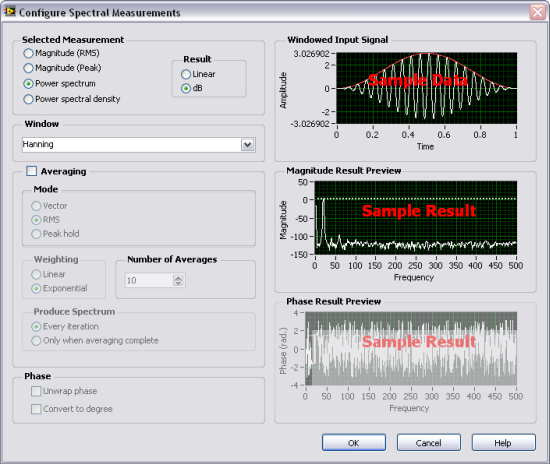Click the LabVIEW icon in the title bar
Image resolution: width=550 pixels, height=464 pixels.
(x=10, y=12)
